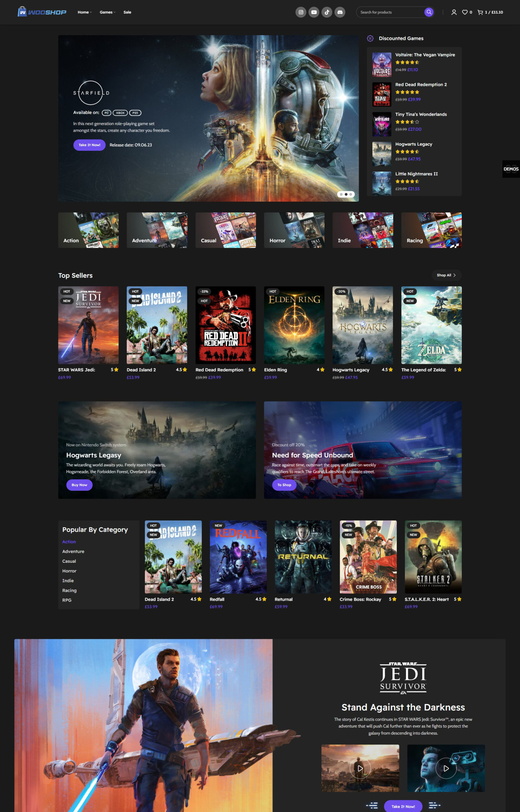Viewport: 520px width, 812px height.
Task: Open the shopping cart icon
Action: pyautogui.click(x=480, y=12)
